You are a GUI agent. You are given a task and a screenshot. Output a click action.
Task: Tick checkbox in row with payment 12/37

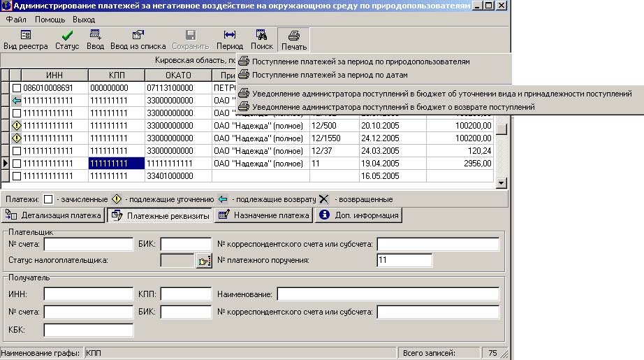[17, 151]
